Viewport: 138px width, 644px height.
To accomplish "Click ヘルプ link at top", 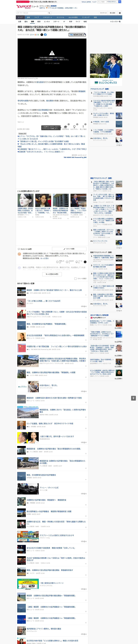I will (x=94, y=2).
